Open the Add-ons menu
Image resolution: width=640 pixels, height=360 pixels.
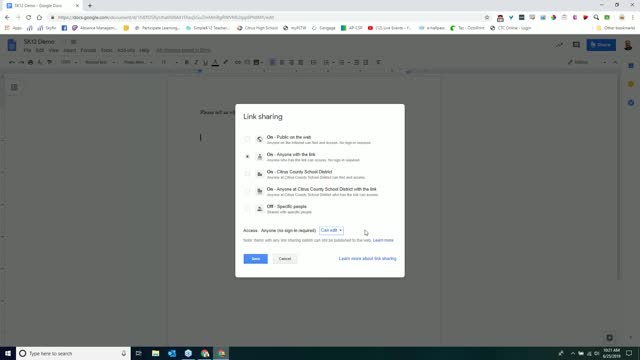(126, 50)
